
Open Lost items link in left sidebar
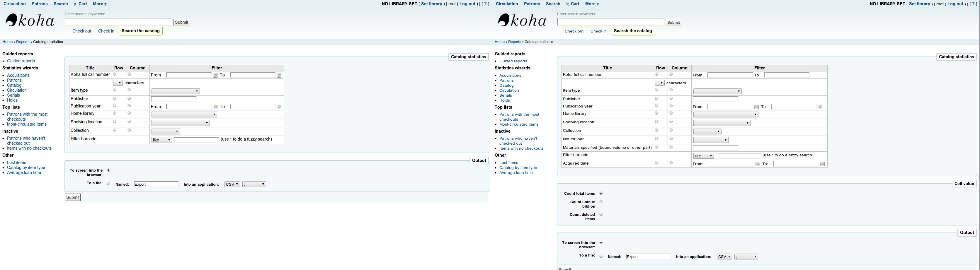pos(16,162)
